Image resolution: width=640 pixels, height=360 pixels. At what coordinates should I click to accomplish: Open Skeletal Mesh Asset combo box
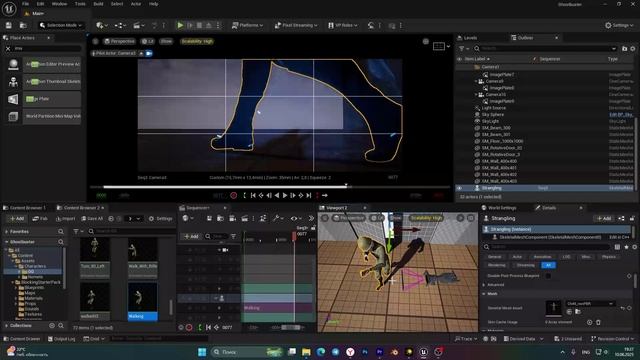(x=590, y=304)
